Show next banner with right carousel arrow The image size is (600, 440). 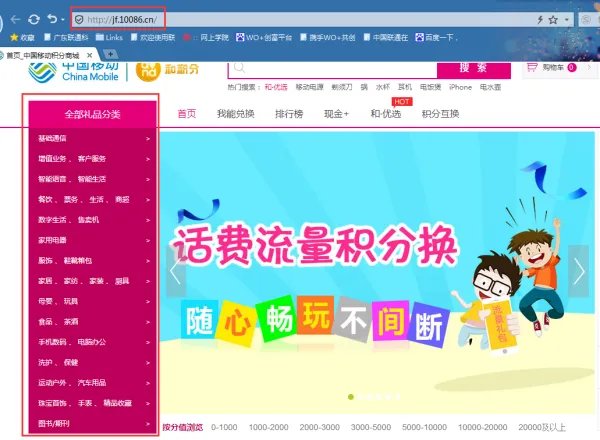[x=579, y=271]
